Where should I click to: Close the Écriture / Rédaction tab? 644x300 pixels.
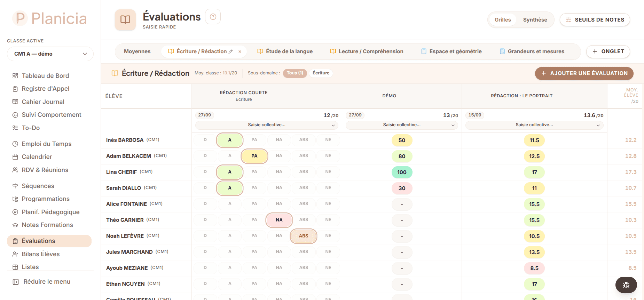tap(240, 51)
